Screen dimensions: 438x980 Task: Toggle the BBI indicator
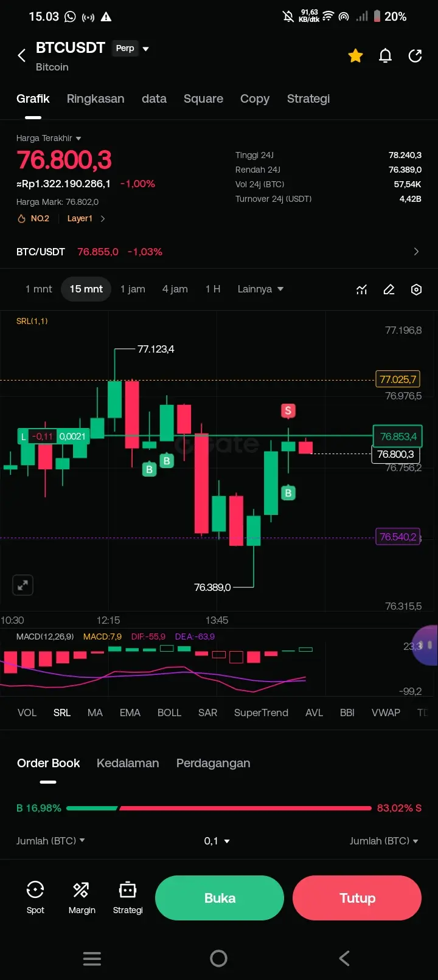[347, 713]
